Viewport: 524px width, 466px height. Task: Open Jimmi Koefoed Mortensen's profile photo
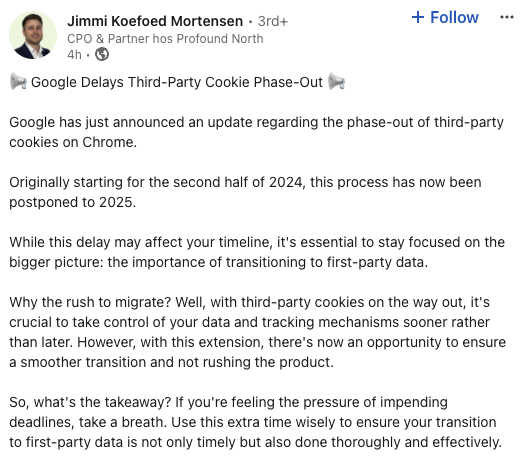coord(33,35)
